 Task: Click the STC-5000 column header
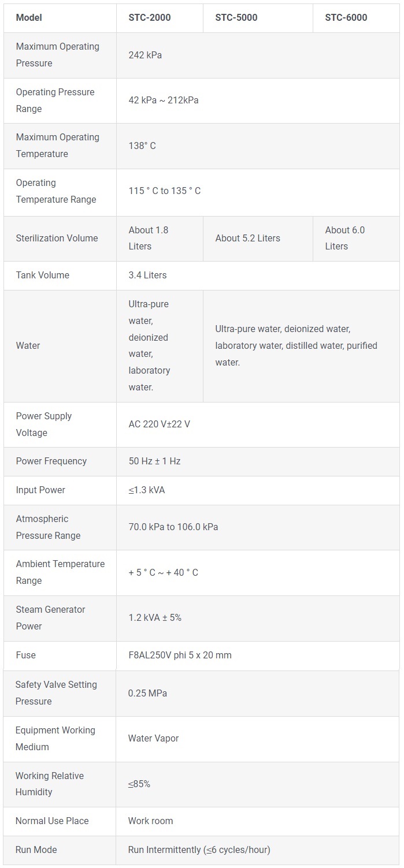pos(236,17)
